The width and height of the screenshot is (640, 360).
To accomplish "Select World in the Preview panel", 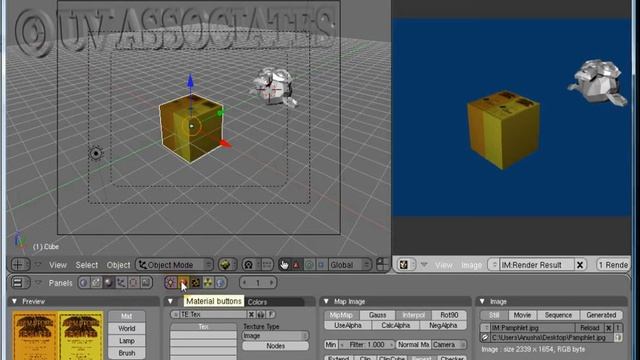I will (127, 328).
